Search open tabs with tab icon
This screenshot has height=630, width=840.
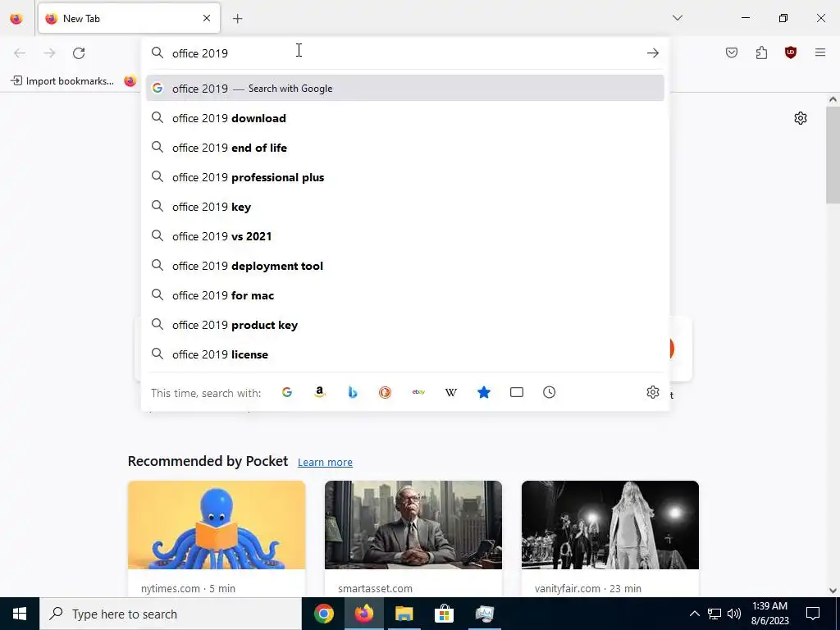point(517,392)
